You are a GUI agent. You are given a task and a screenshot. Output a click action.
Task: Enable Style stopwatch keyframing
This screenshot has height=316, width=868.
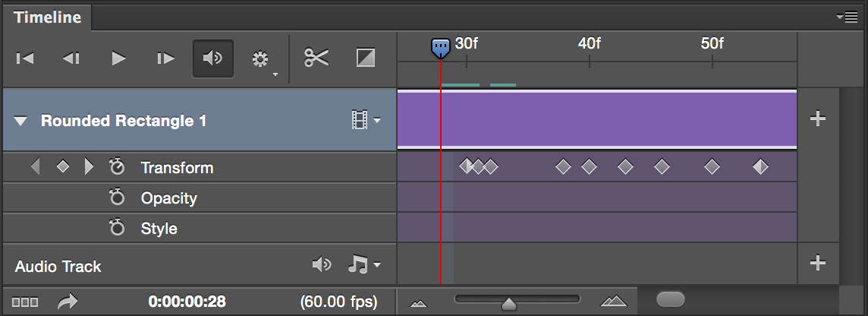tap(117, 229)
